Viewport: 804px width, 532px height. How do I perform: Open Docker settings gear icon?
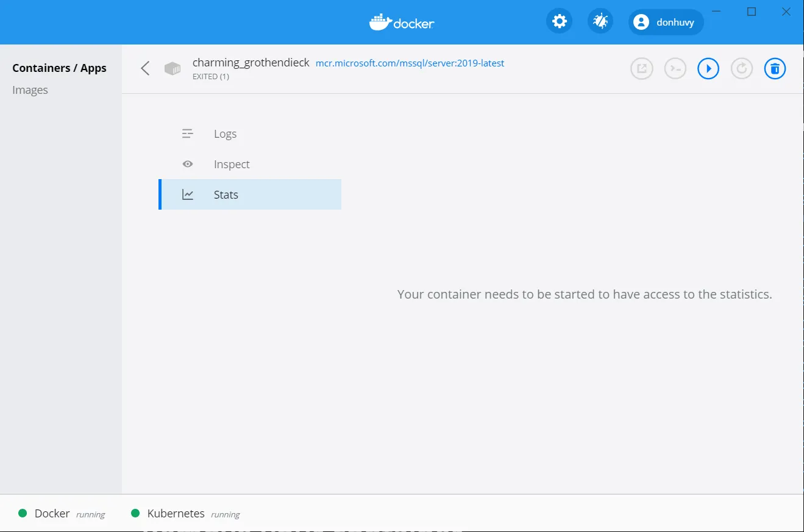pyautogui.click(x=559, y=22)
